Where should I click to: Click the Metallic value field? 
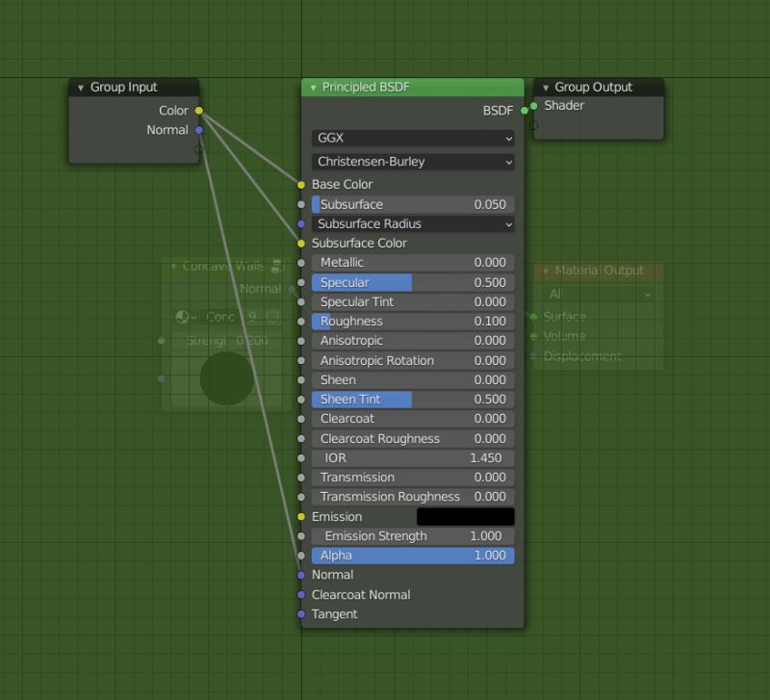click(x=414, y=262)
